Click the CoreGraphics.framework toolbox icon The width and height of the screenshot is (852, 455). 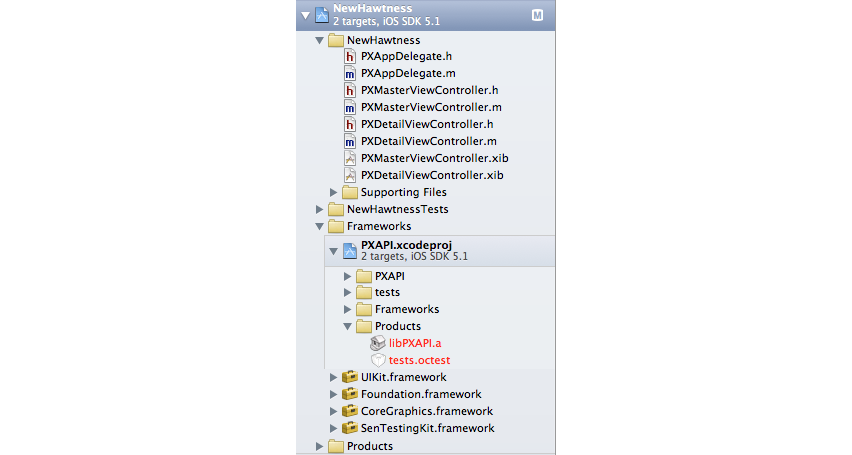[x=350, y=411]
